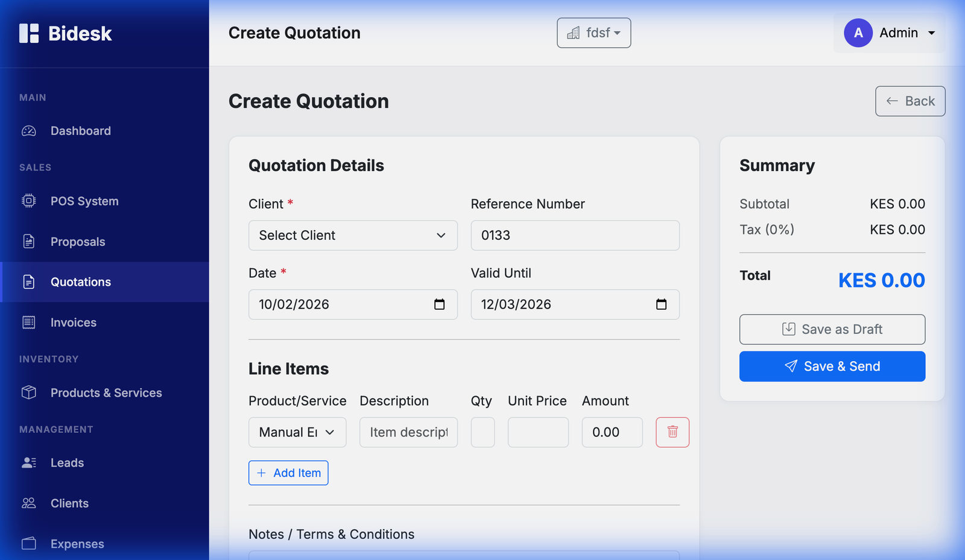965x560 pixels.
Task: Open Leads via the person icon
Action: pos(28,462)
